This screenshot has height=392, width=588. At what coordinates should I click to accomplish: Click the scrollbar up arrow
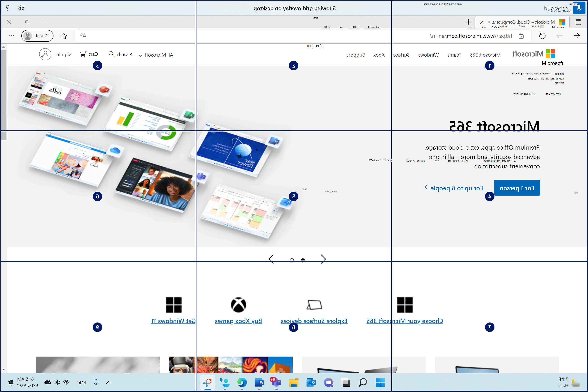4,47
